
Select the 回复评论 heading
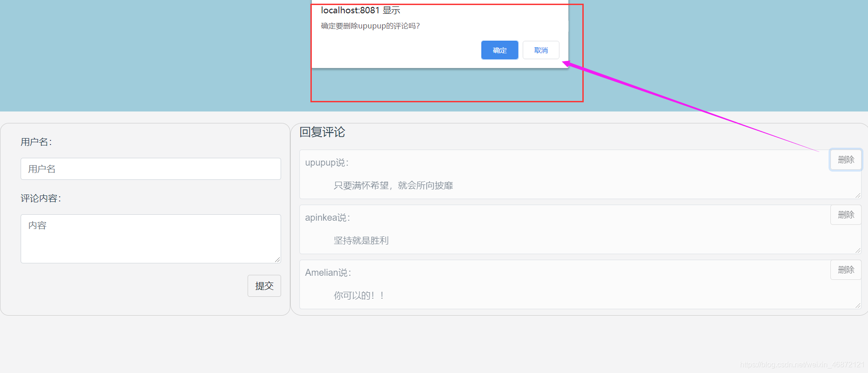[x=322, y=132]
